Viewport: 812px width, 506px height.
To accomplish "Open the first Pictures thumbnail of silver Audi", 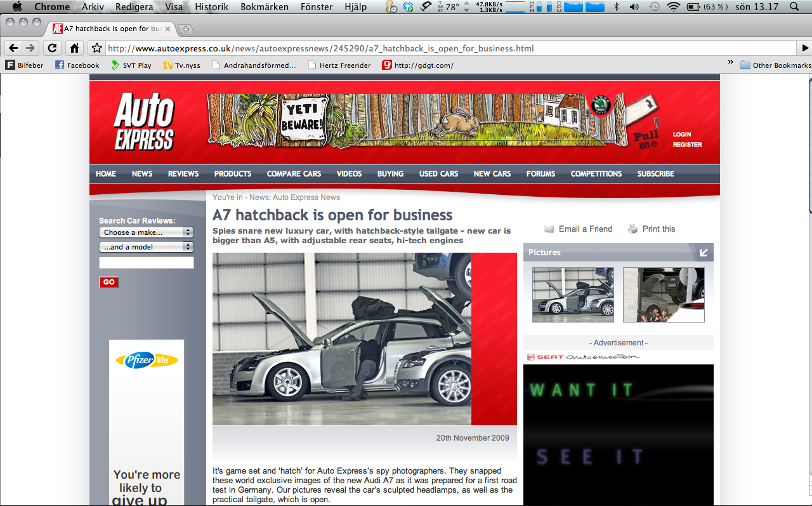I will click(573, 295).
